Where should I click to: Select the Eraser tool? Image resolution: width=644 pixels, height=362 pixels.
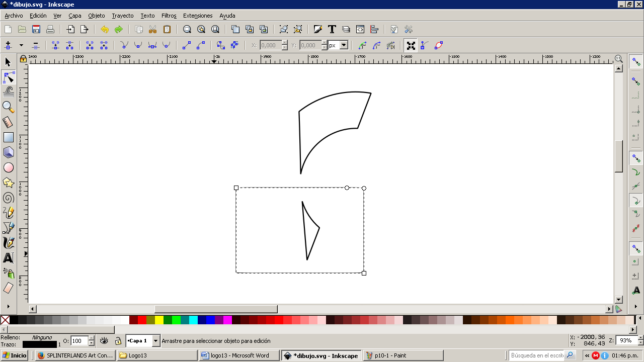8,288
